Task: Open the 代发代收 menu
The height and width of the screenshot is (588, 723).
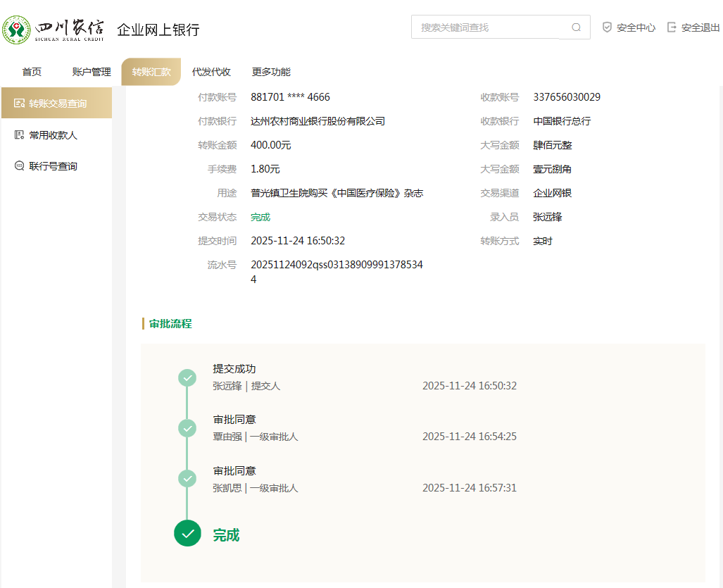Action: pyautogui.click(x=211, y=72)
